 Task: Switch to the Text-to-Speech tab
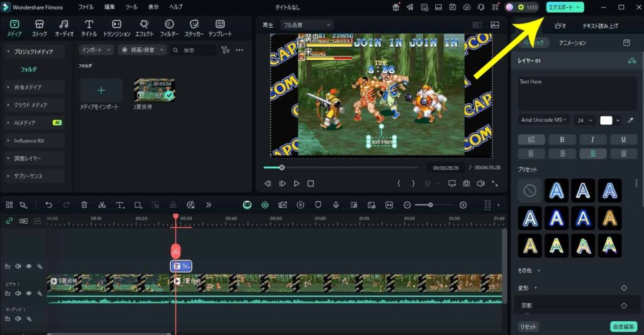click(x=600, y=26)
